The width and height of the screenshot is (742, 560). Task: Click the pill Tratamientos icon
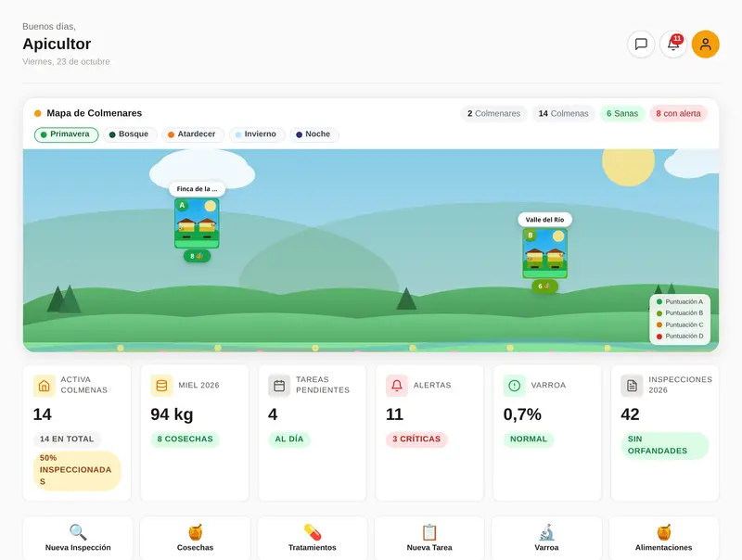pyautogui.click(x=313, y=532)
